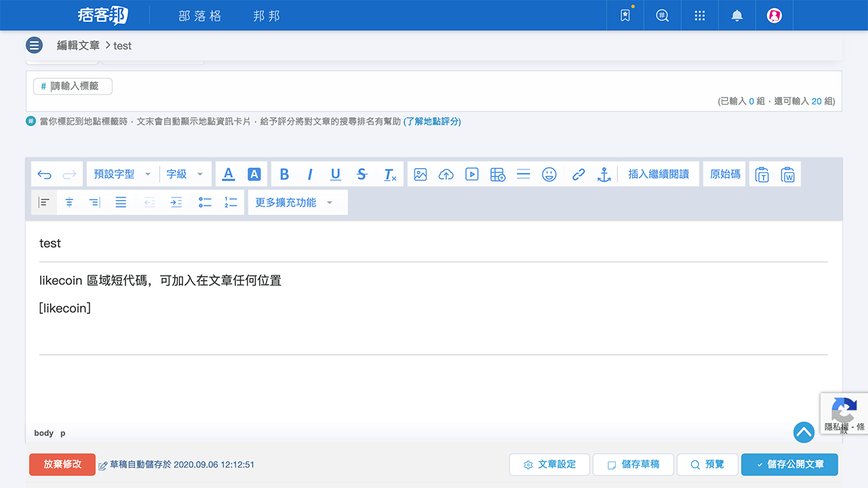Go to 部落格 in the top navigation
The width and height of the screenshot is (868, 488).
199,15
